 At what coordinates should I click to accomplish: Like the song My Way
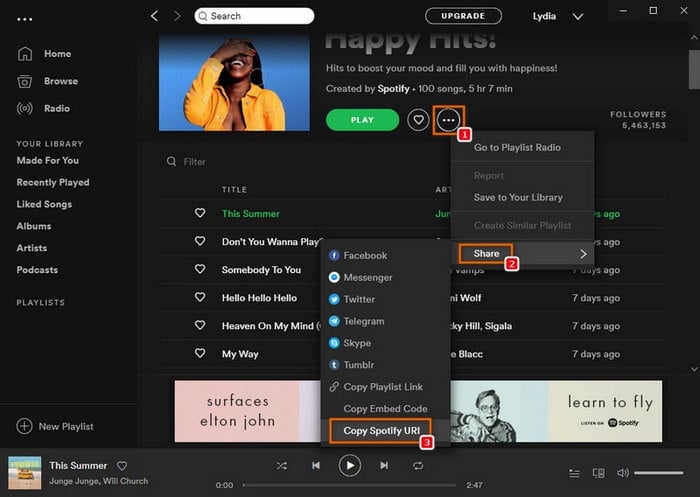200,354
